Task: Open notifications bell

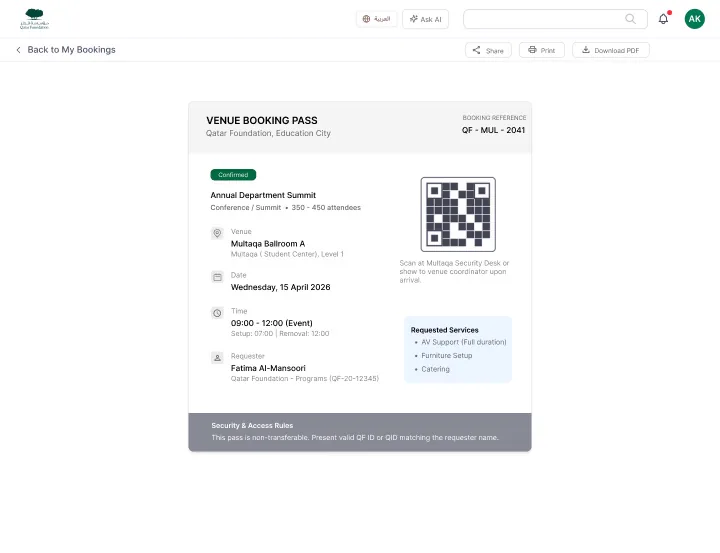Action: tap(664, 19)
